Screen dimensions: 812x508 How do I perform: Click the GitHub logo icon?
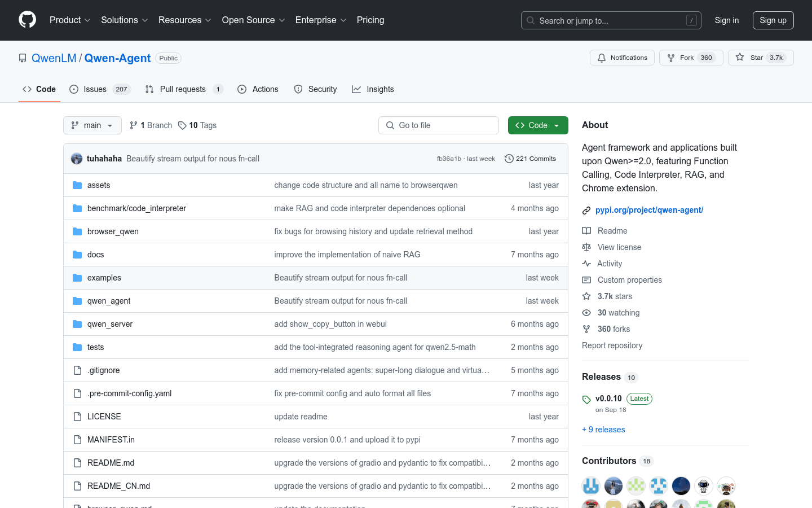click(x=27, y=20)
